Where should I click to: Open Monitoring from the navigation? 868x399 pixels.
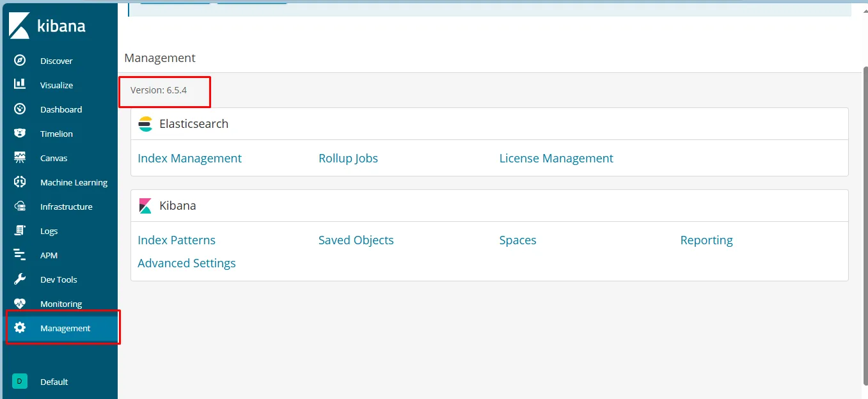(x=61, y=304)
